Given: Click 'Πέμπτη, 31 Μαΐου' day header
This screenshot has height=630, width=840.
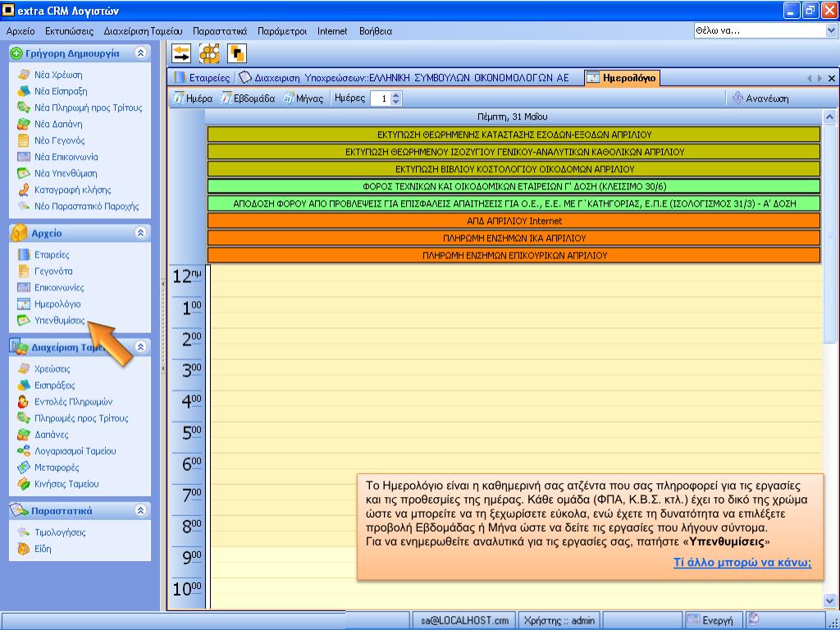Looking at the screenshot, I should pos(512,116).
